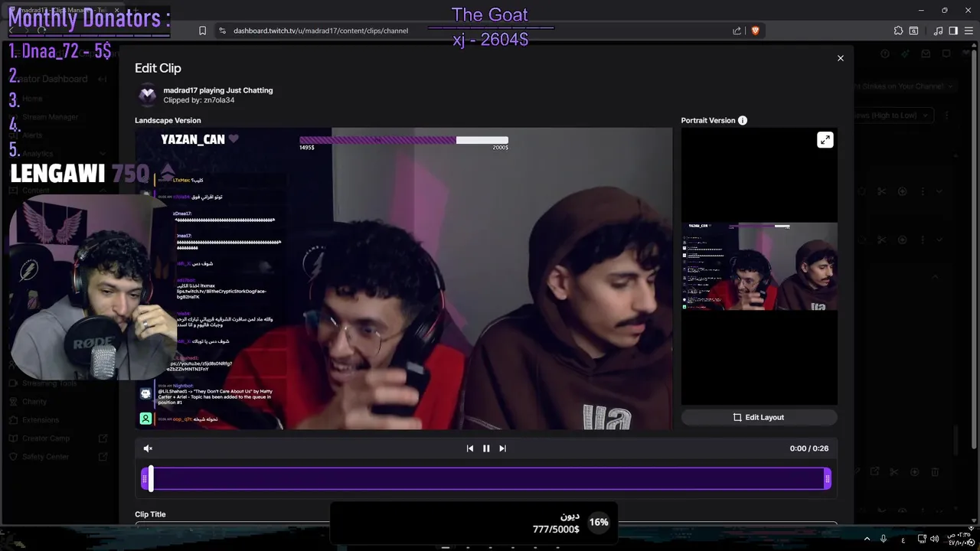Show hidden system tray icons
Screen dimensions: 980x551
click(867, 539)
